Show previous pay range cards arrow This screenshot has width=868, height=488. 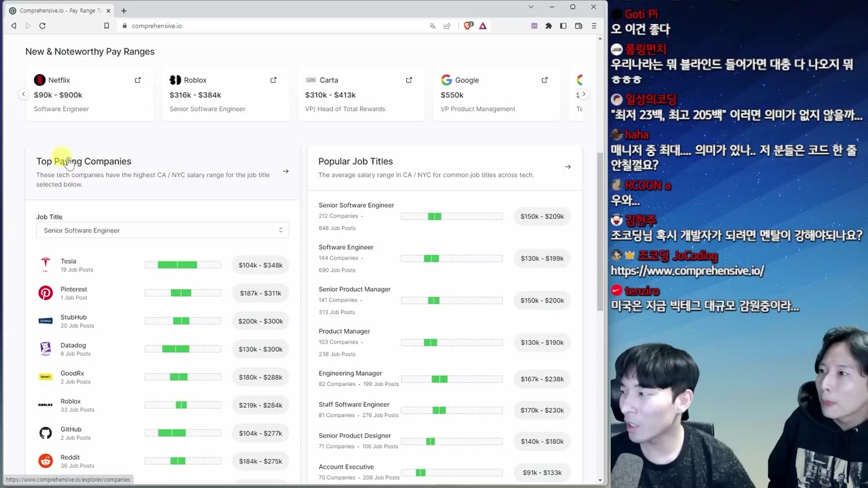pyautogui.click(x=23, y=94)
